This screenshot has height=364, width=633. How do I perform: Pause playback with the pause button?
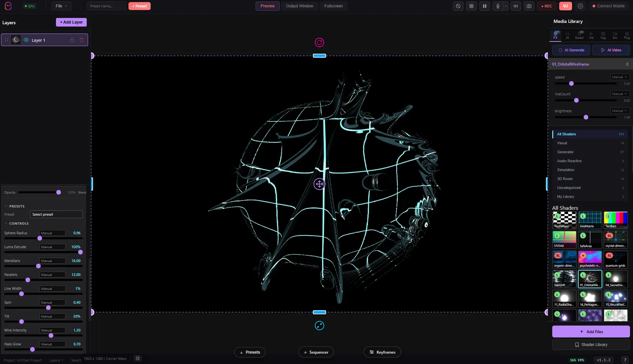tap(484, 6)
